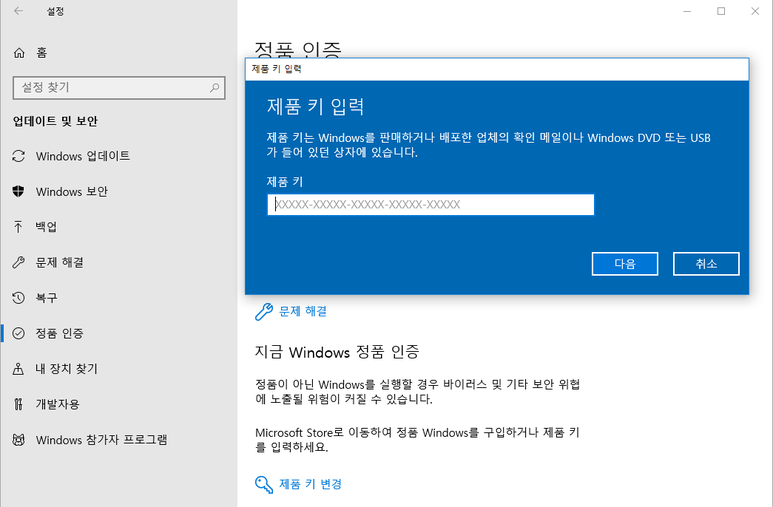Screen dimensions: 773x507
Task: Click the 제품 키 입력 dialog heading
Action: [316, 107]
